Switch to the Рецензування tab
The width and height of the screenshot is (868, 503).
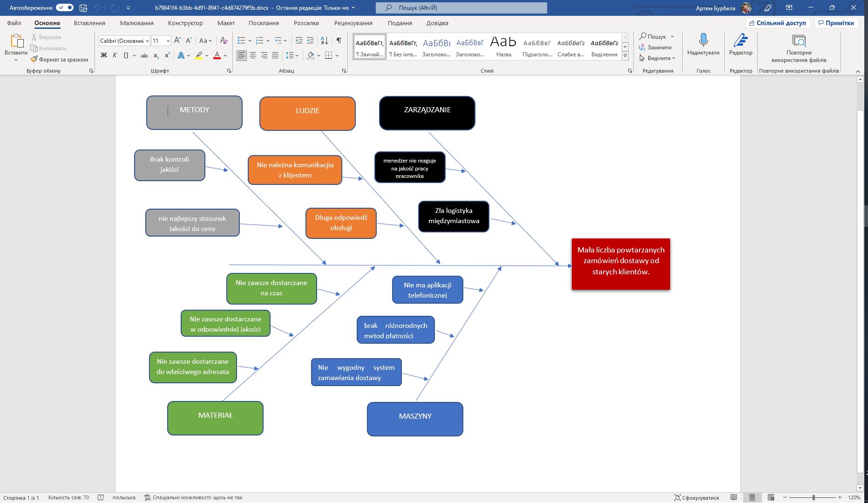(x=353, y=23)
